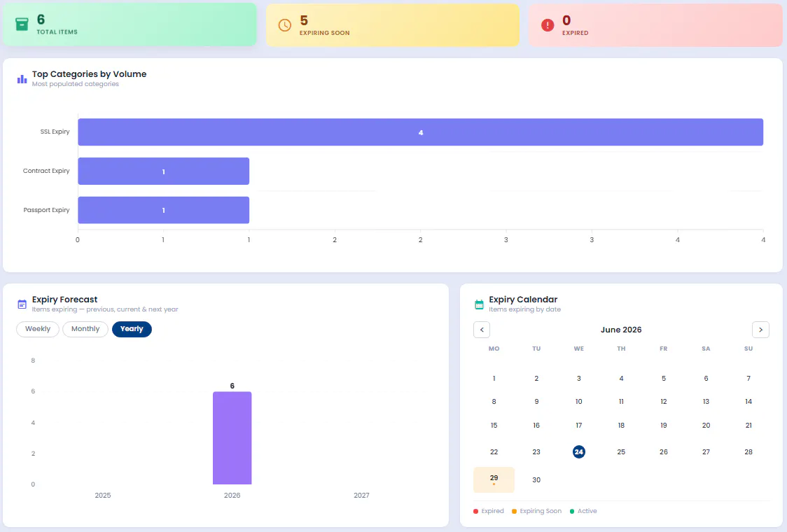
Task: Click the June 2026 month heading
Action: pyautogui.click(x=621, y=330)
